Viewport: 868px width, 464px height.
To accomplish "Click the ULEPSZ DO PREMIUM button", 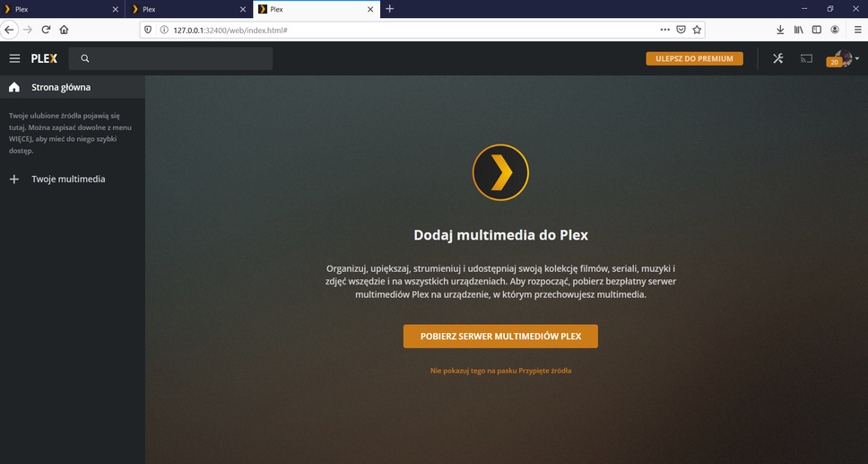I will [694, 58].
